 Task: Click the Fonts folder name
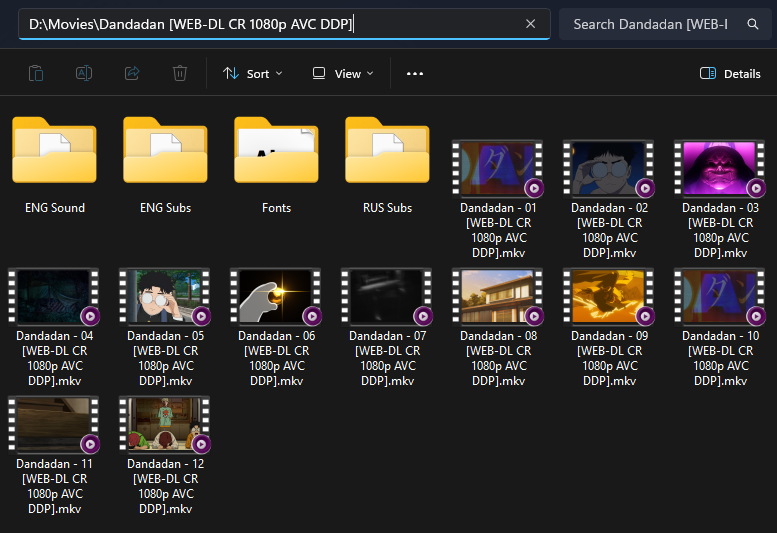[x=277, y=208]
